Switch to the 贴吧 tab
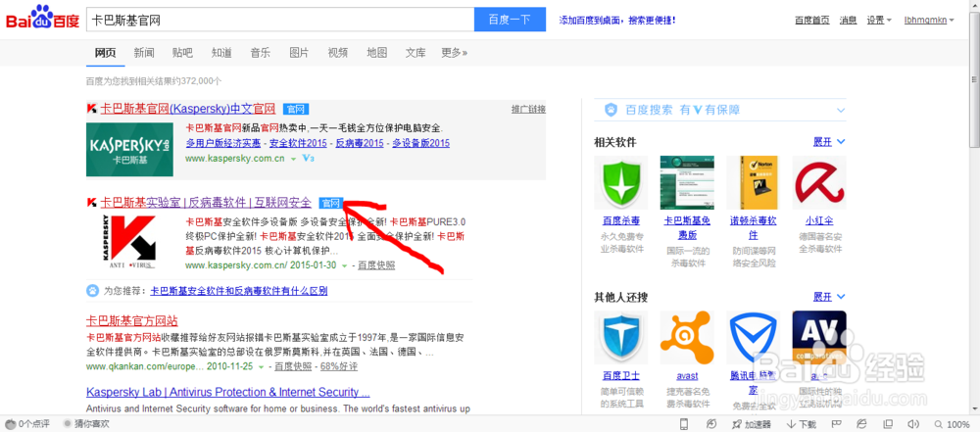Image resolution: width=980 pixels, height=432 pixels. click(x=182, y=53)
